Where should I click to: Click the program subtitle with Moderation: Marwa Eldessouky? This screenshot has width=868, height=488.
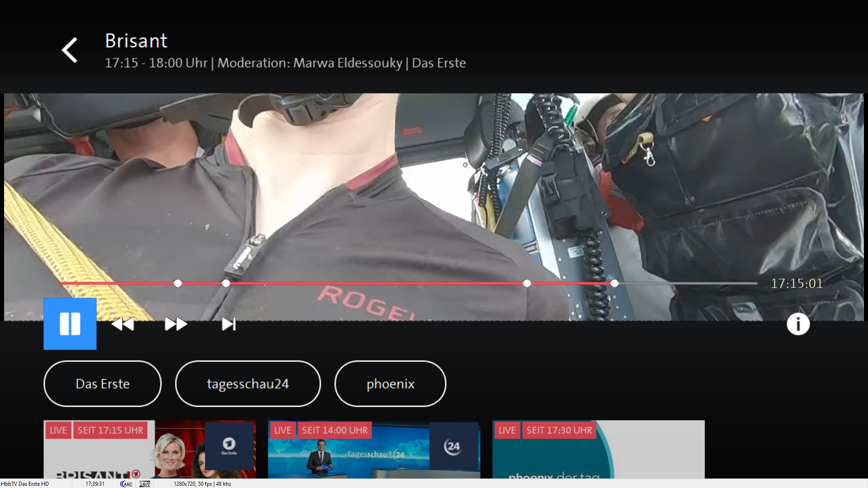click(x=285, y=63)
